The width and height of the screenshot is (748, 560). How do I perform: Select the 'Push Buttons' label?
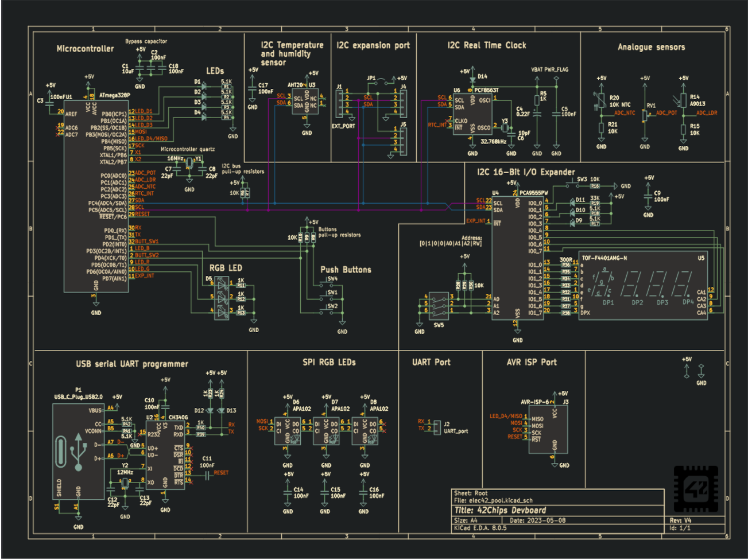pyautogui.click(x=346, y=270)
